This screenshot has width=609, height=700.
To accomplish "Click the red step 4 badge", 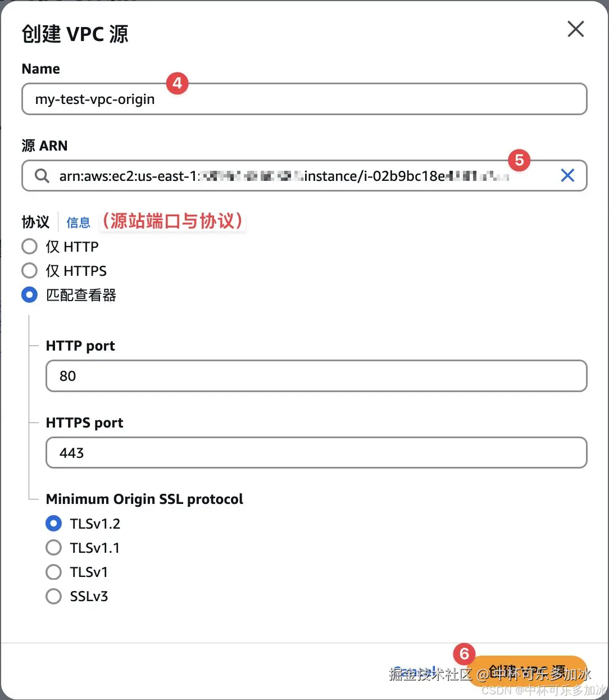I will point(177,83).
